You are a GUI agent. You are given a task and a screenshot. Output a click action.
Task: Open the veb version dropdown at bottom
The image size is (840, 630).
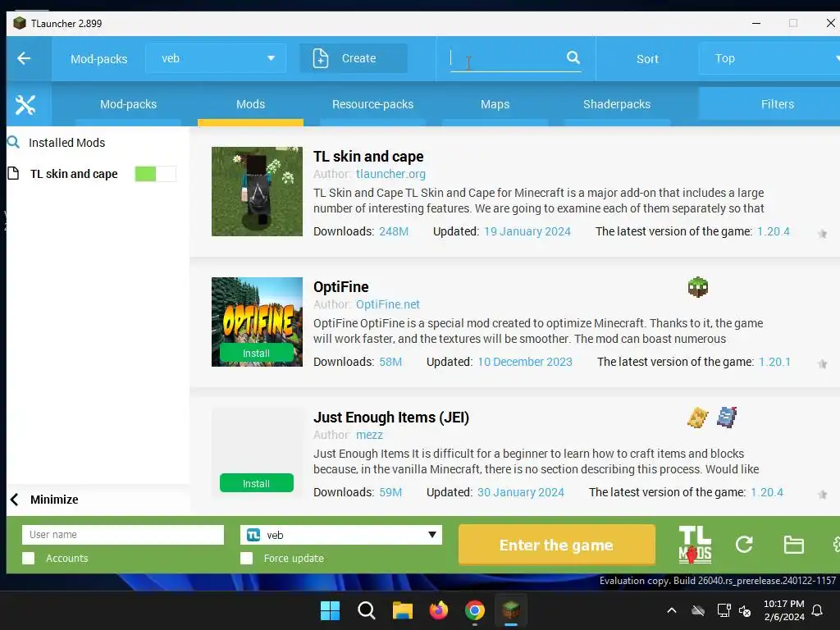pyautogui.click(x=341, y=535)
